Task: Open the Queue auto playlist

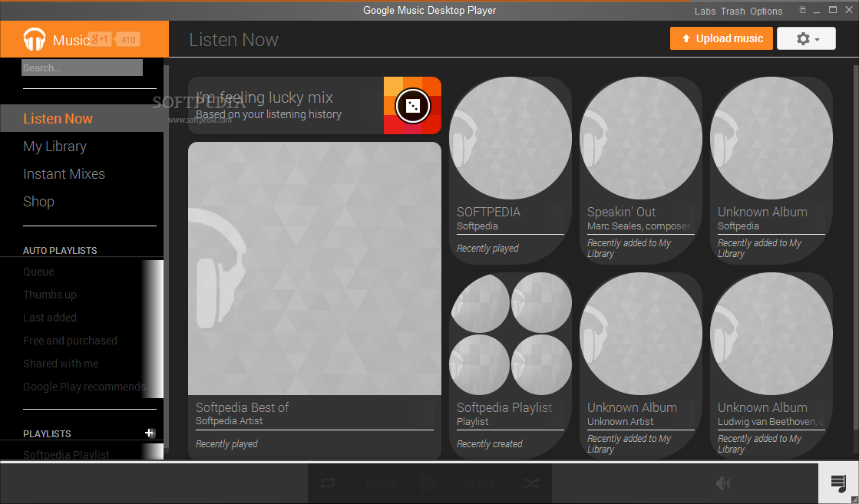Action: click(x=38, y=272)
